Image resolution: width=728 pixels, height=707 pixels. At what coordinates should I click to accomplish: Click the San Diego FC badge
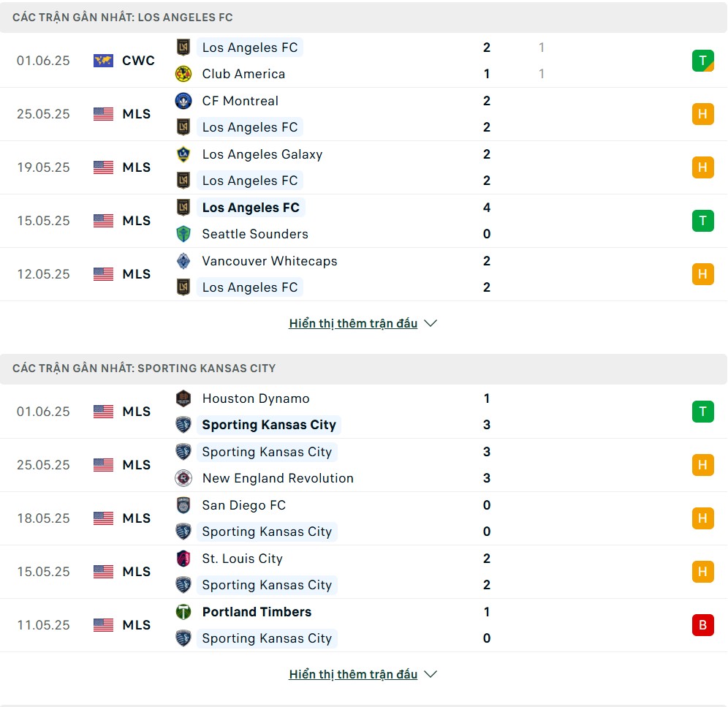click(x=183, y=505)
